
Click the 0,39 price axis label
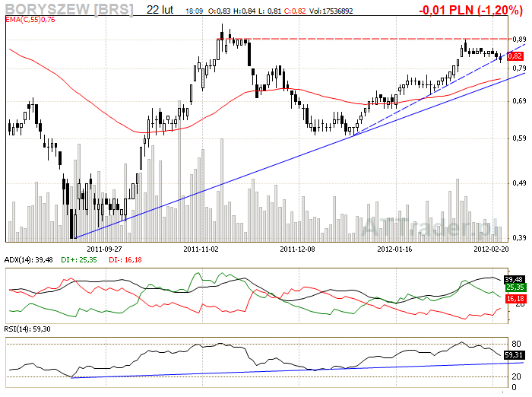click(x=519, y=238)
